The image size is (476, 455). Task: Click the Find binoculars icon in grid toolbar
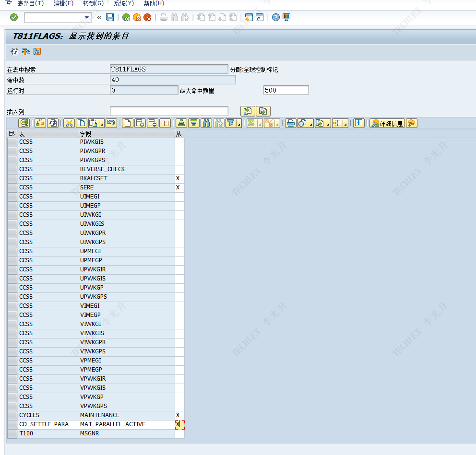tap(206, 123)
